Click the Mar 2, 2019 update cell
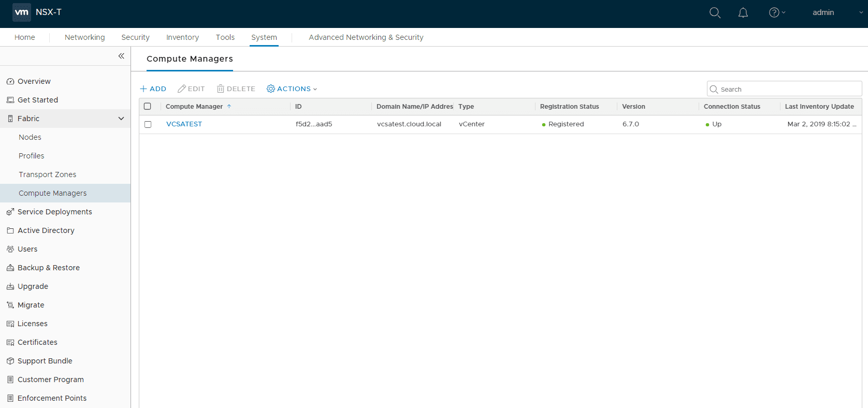This screenshot has width=868, height=408. pyautogui.click(x=822, y=124)
